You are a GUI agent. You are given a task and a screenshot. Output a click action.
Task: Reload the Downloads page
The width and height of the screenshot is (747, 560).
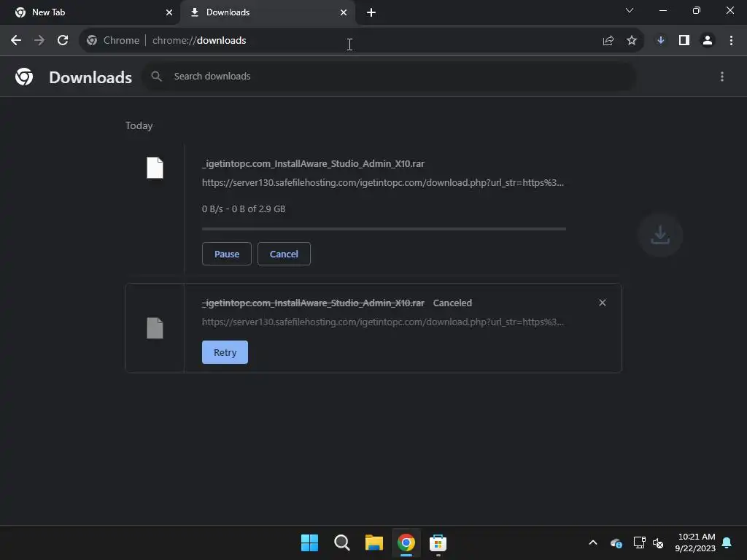click(x=63, y=41)
